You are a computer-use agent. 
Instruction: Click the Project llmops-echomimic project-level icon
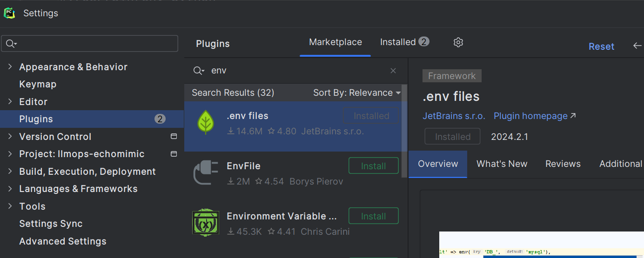(x=174, y=154)
